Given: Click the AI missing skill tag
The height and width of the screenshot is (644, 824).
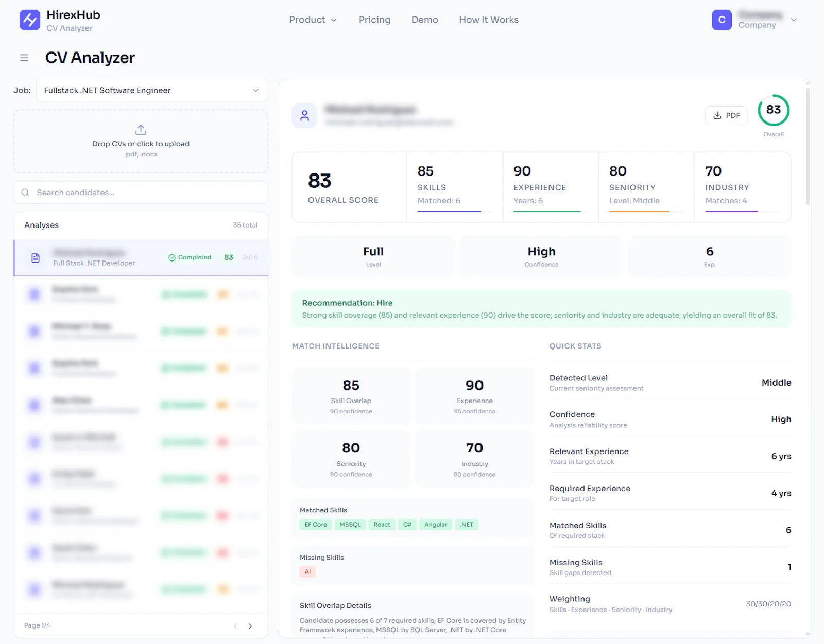Looking at the screenshot, I should pyautogui.click(x=307, y=572).
